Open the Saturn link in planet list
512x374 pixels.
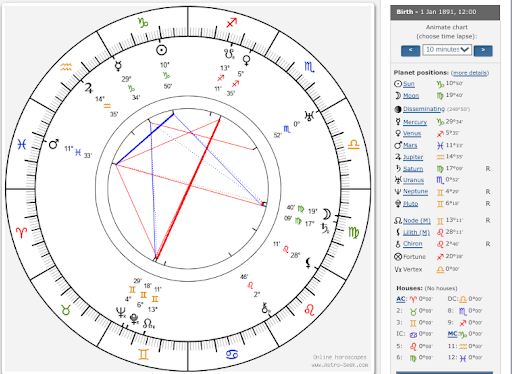[x=413, y=169]
